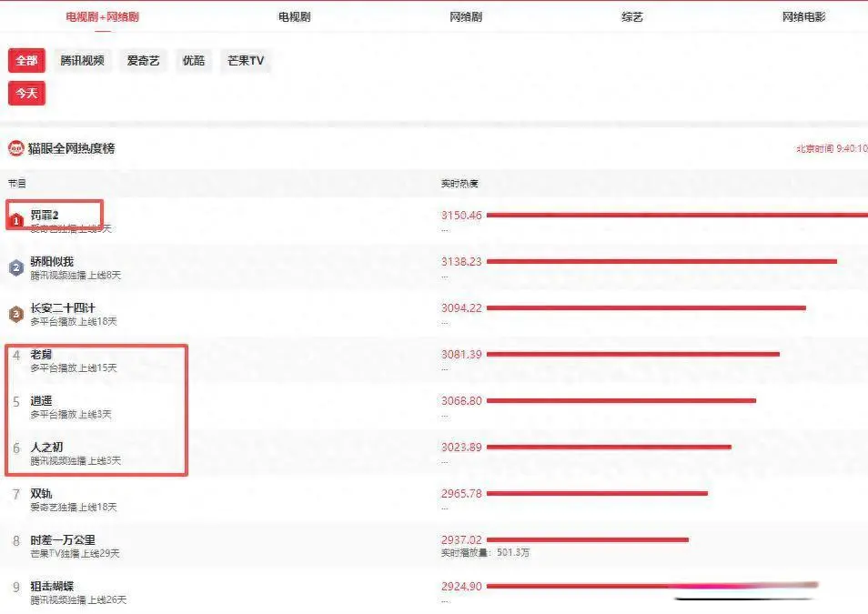Click the rank 2 blue badge
Image resolution: width=868 pixels, height=614 pixels.
click(16, 268)
